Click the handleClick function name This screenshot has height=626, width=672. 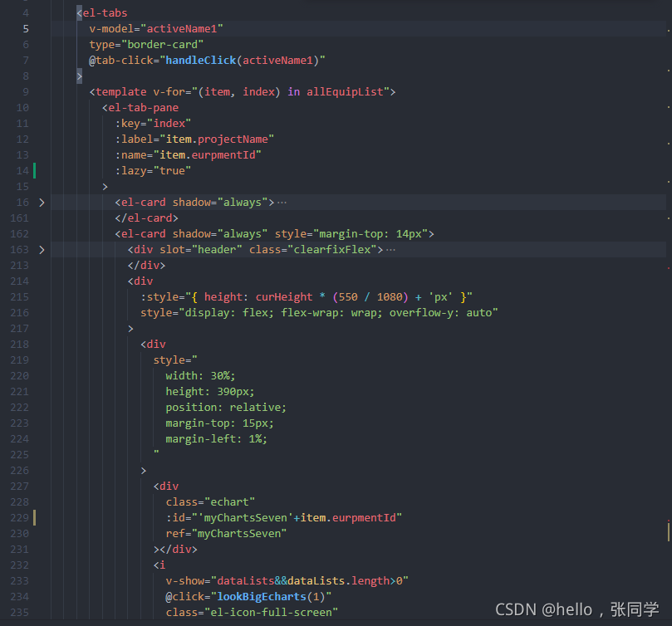[x=200, y=61]
